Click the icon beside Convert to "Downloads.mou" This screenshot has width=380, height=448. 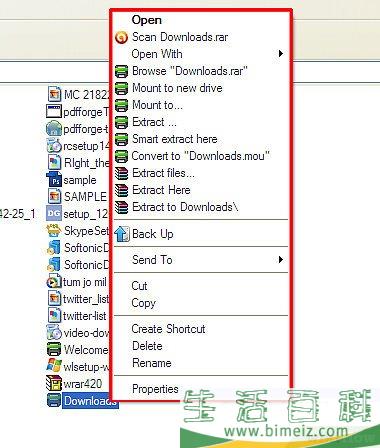[121, 156]
